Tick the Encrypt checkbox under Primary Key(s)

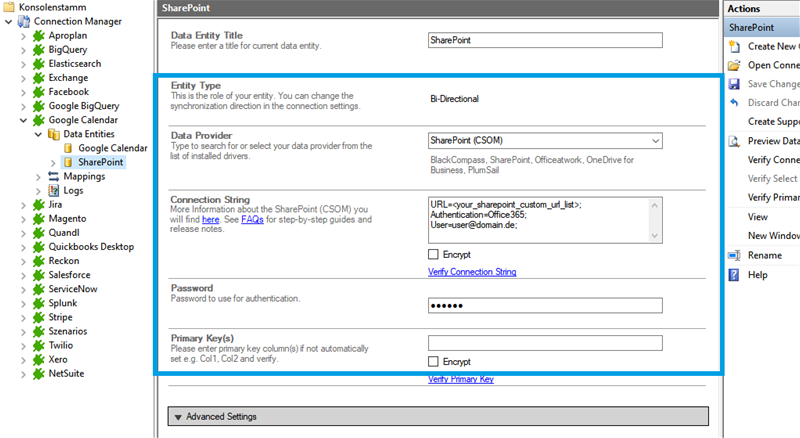pyautogui.click(x=433, y=361)
